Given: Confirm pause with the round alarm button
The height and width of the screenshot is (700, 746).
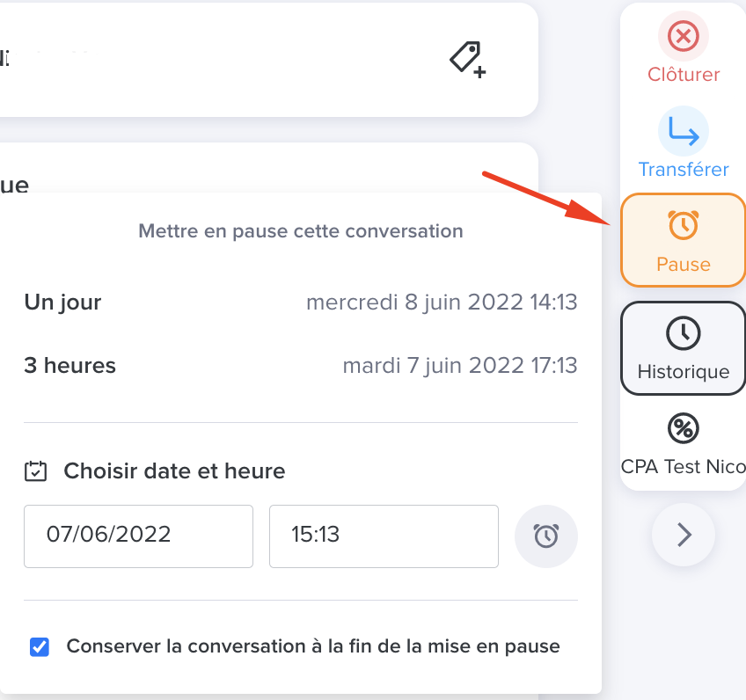Looking at the screenshot, I should (546, 536).
